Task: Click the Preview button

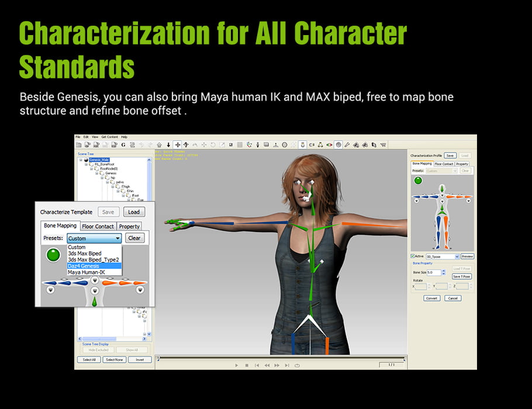Action: click(x=467, y=257)
